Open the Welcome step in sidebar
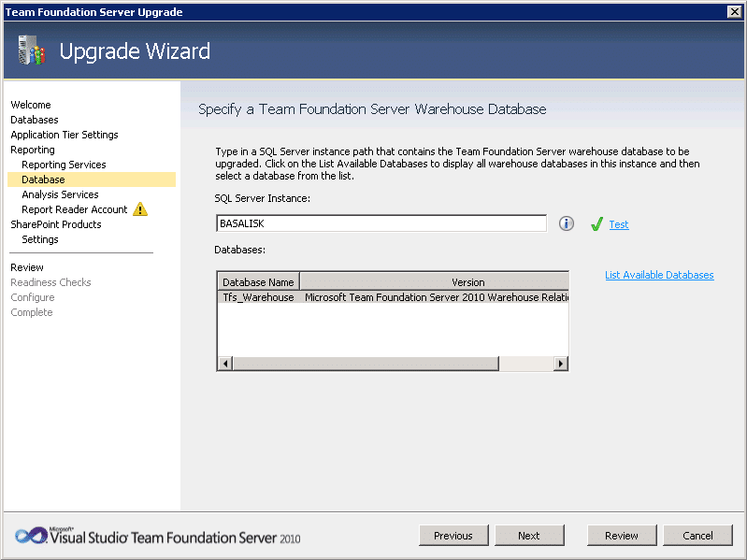Screen dimensions: 747x560 click(x=31, y=105)
